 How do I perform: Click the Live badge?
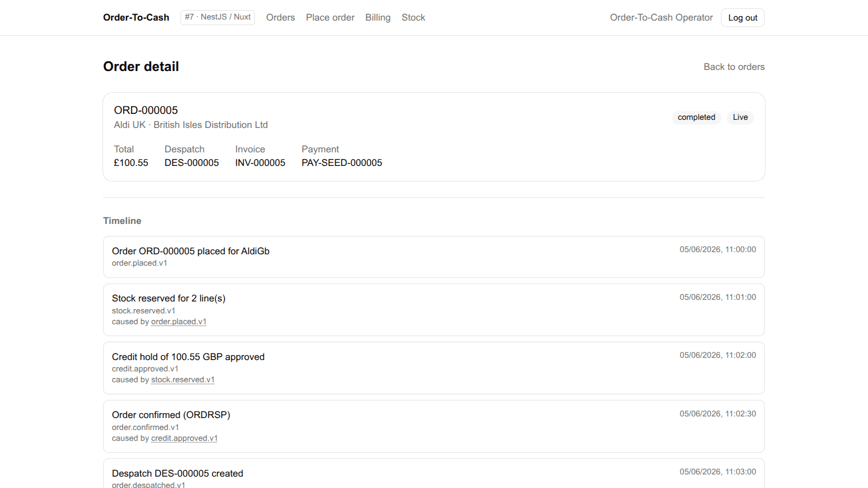point(740,117)
